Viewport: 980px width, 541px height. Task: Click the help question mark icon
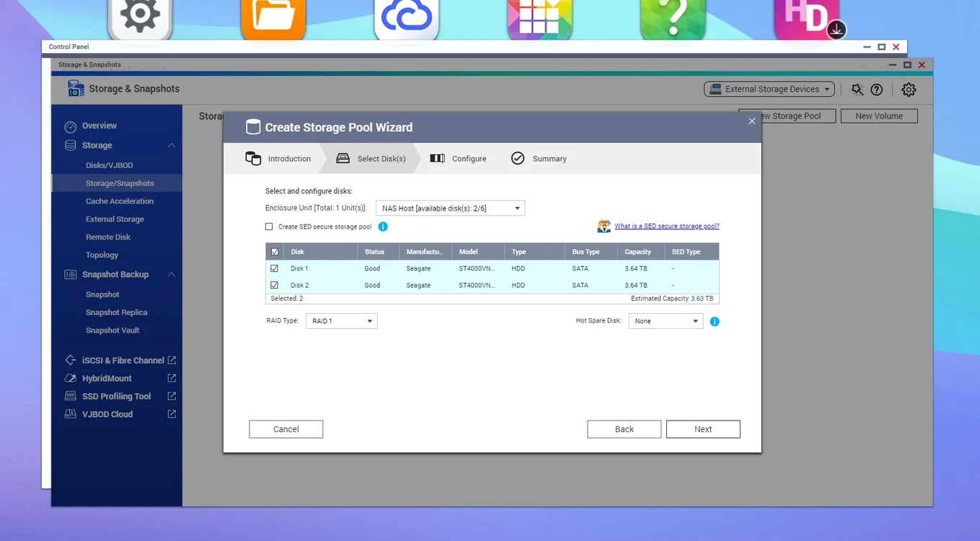[877, 89]
